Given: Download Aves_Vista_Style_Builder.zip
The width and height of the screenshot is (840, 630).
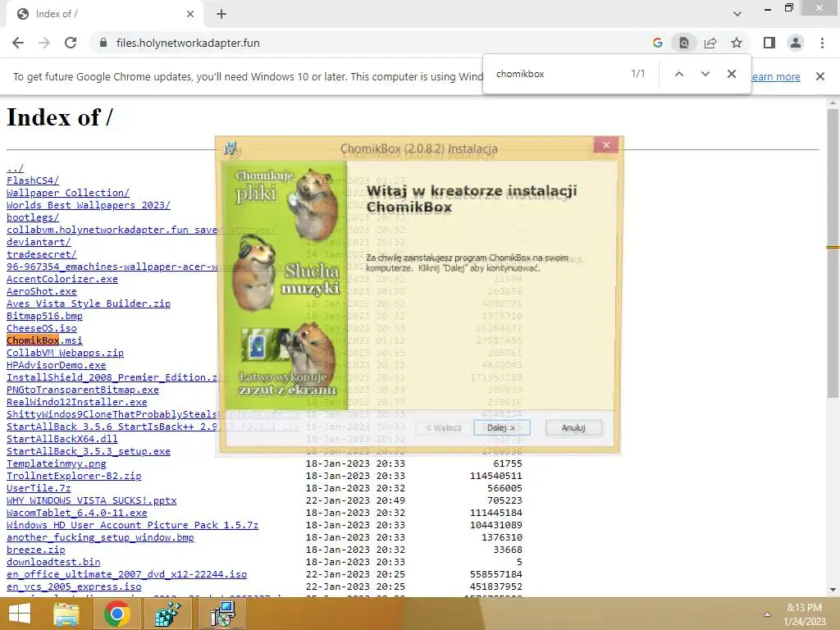Looking at the screenshot, I should [89, 304].
